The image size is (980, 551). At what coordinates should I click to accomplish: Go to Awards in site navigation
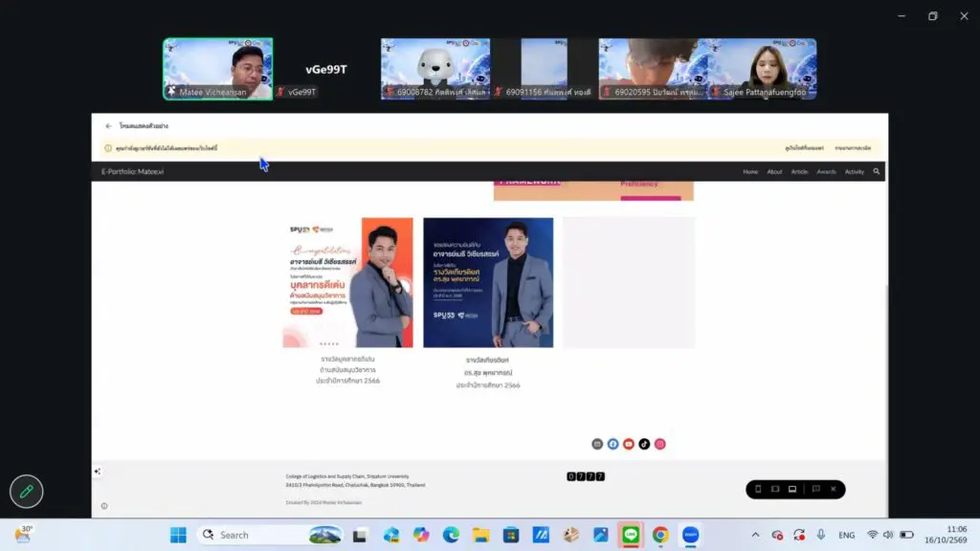point(826,172)
